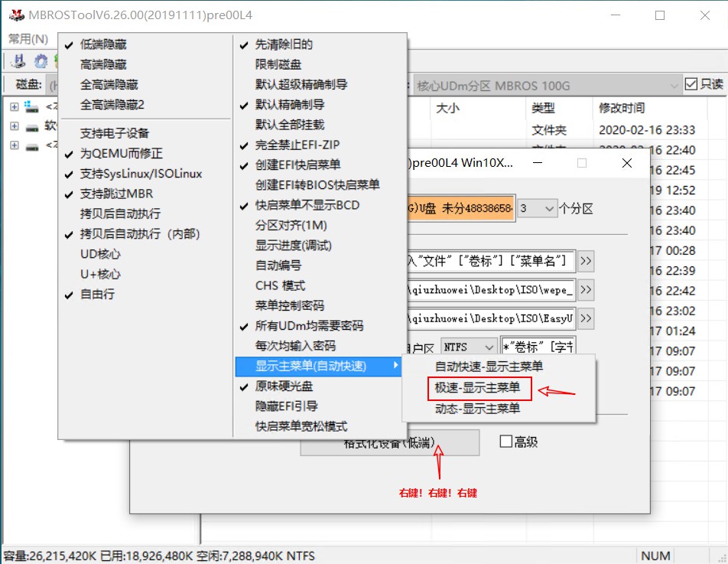Check the 高级 checkbox near the format button
This screenshot has width=728, height=564.
pos(508,442)
